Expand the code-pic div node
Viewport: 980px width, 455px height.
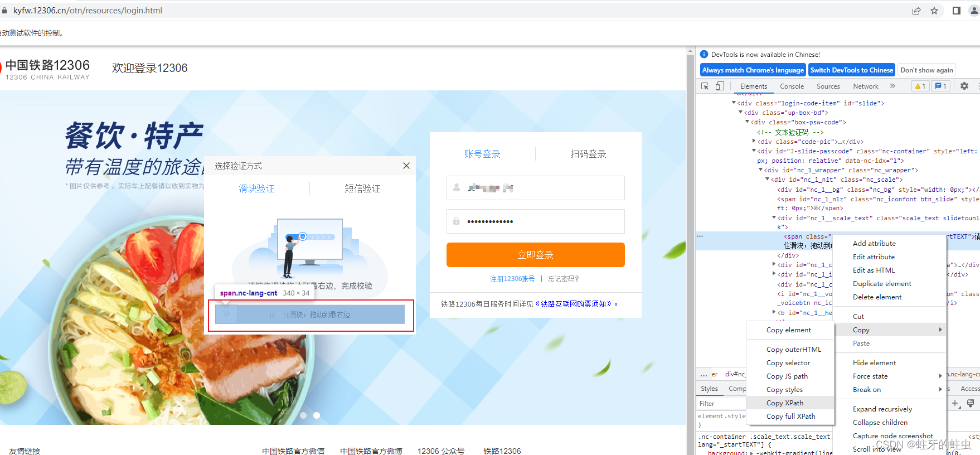(x=754, y=142)
